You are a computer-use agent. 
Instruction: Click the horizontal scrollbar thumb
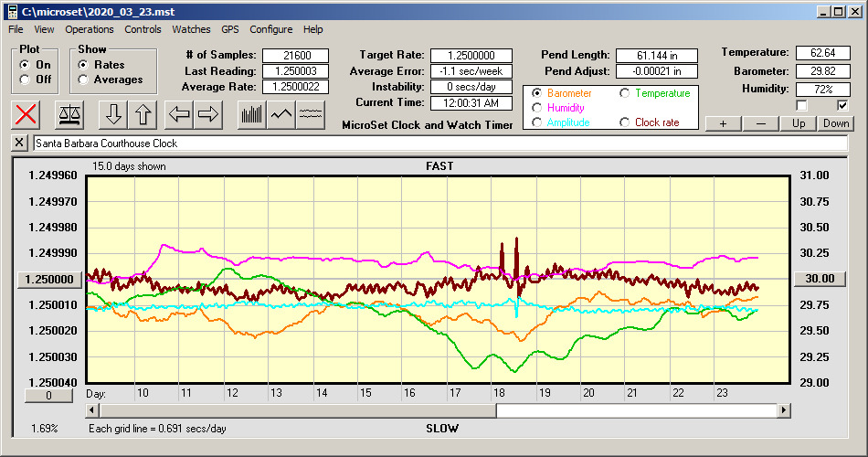(298, 410)
